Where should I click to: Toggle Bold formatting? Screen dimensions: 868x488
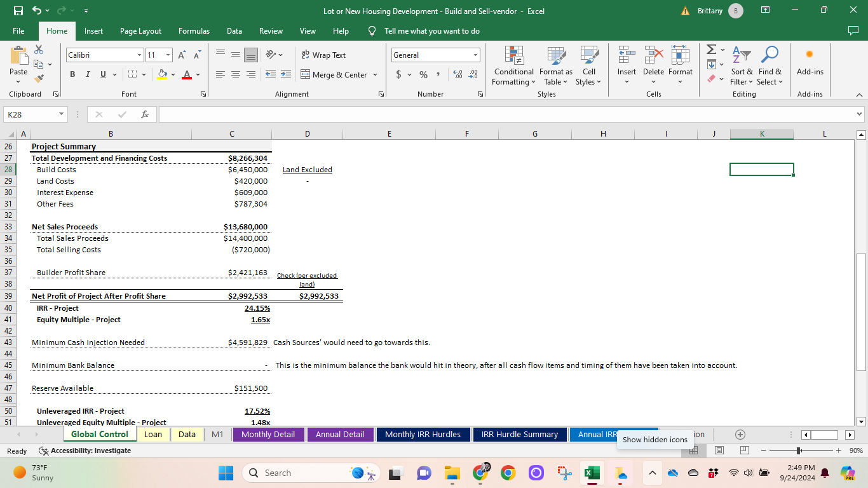(x=72, y=74)
